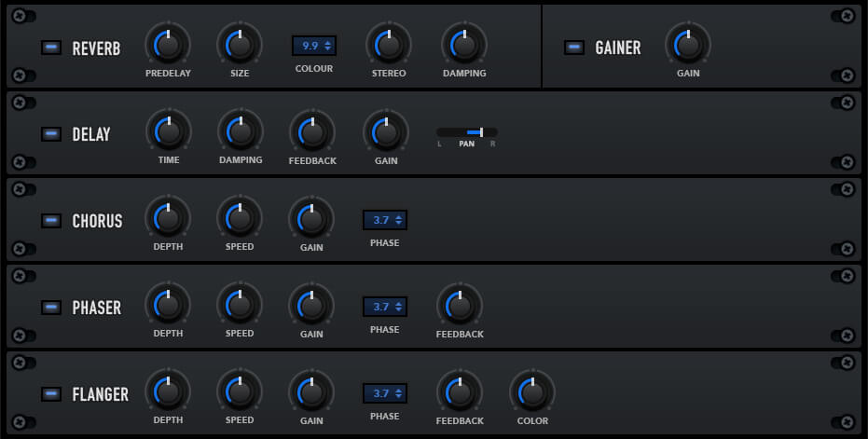868x439 pixels.
Task: Click the Chorus Gain knob
Action: coord(311,219)
